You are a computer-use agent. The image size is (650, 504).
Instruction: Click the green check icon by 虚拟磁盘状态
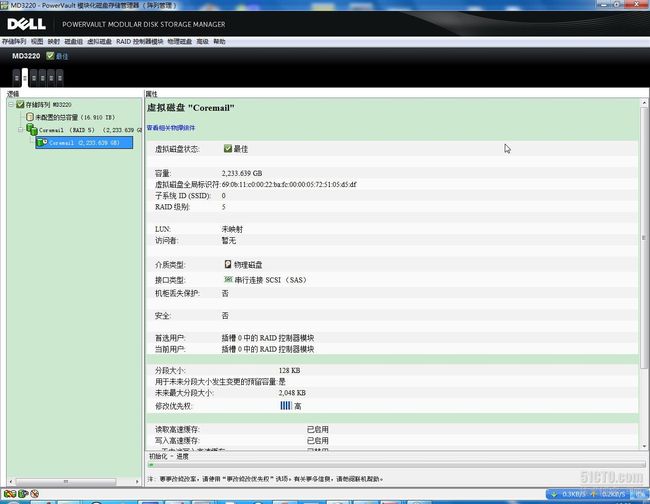pyautogui.click(x=228, y=148)
